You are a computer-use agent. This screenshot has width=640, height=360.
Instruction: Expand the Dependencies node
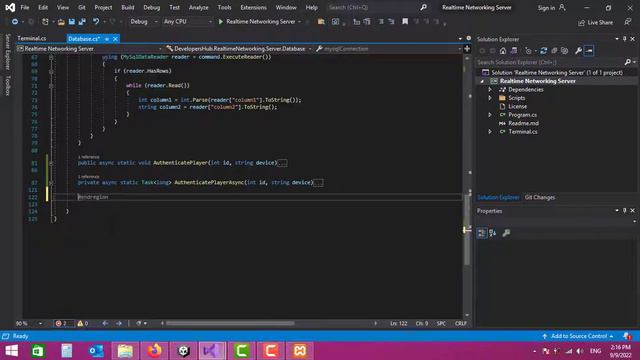pos(490,89)
